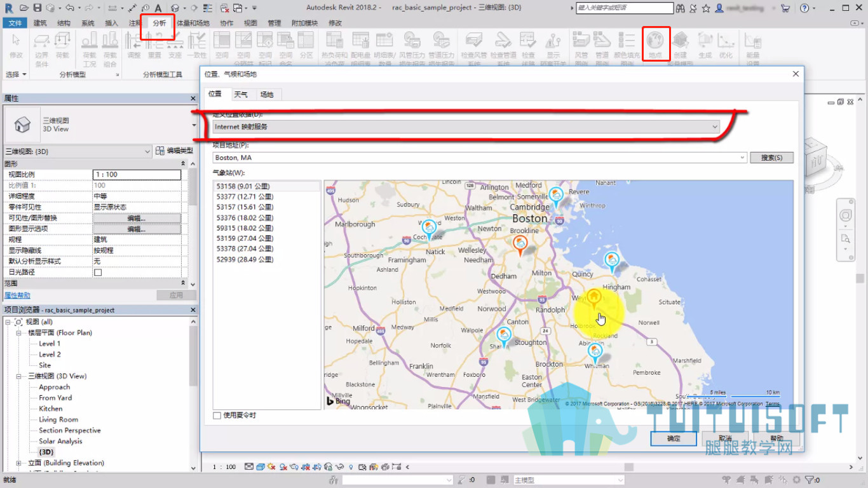Viewport: 868px width, 488px height.
Task: Open the Revit application menu logo
Action: tap(9, 8)
